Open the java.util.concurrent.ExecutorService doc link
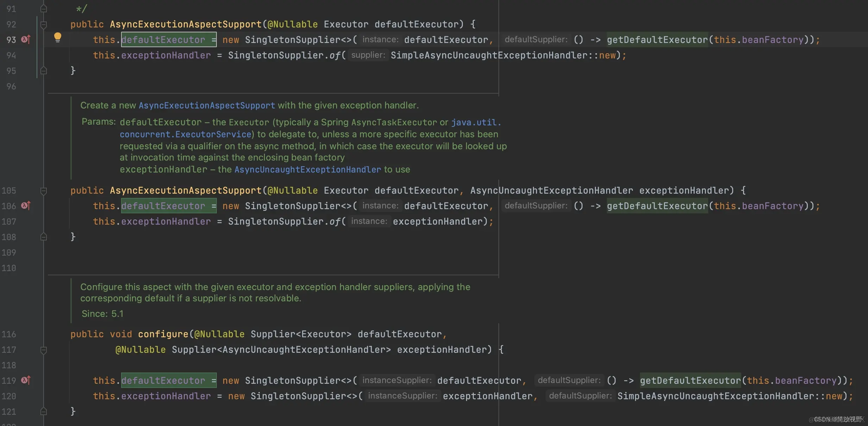 (185, 134)
